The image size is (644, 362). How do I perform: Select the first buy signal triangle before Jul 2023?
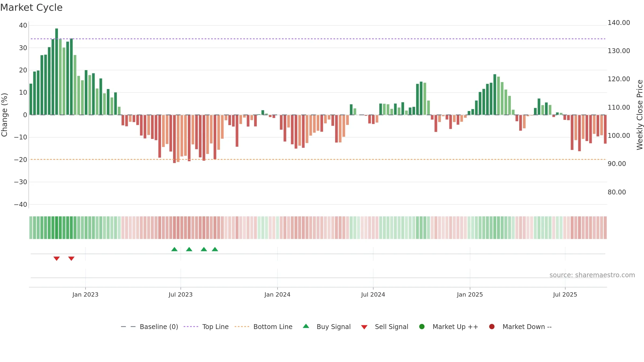pyautogui.click(x=174, y=249)
